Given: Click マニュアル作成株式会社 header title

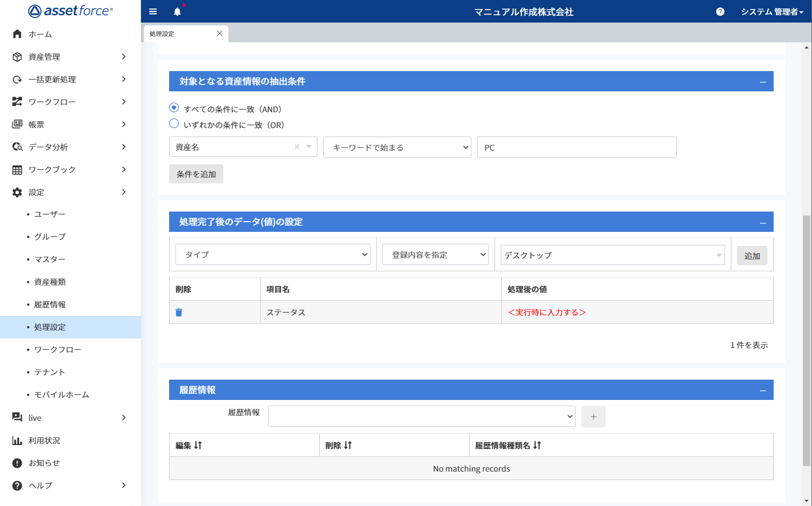Looking at the screenshot, I should [524, 11].
